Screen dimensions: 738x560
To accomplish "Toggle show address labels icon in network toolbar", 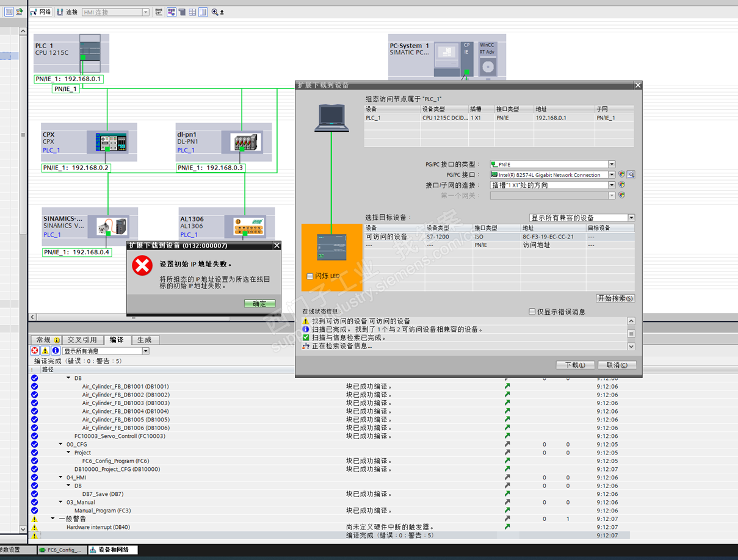I will pos(172,12).
